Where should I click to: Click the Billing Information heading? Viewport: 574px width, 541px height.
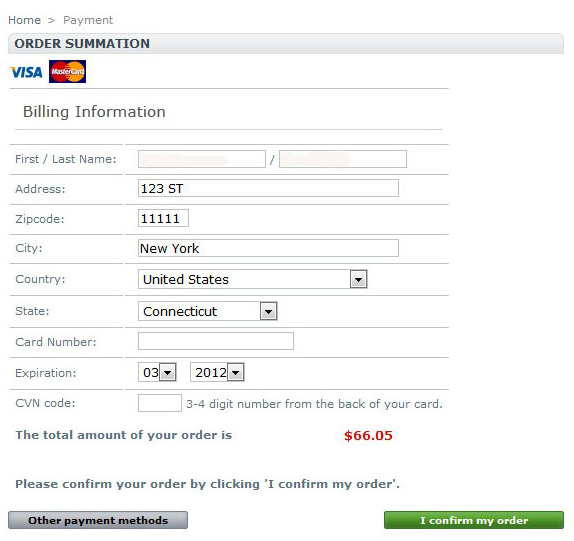94,112
